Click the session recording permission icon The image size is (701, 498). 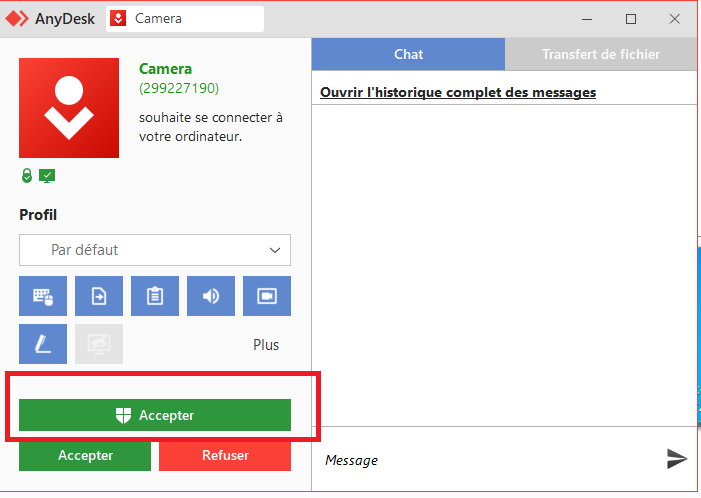pyautogui.click(x=267, y=296)
